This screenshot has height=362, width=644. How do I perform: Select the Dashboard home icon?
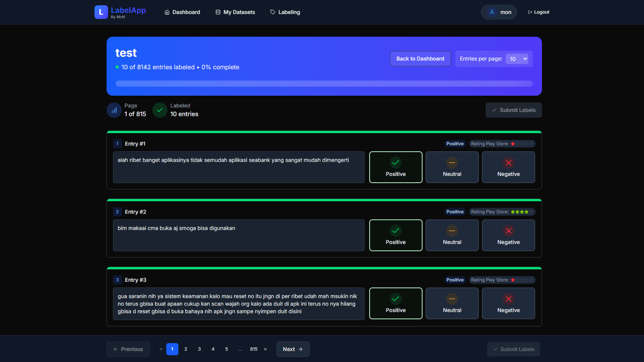[167, 12]
